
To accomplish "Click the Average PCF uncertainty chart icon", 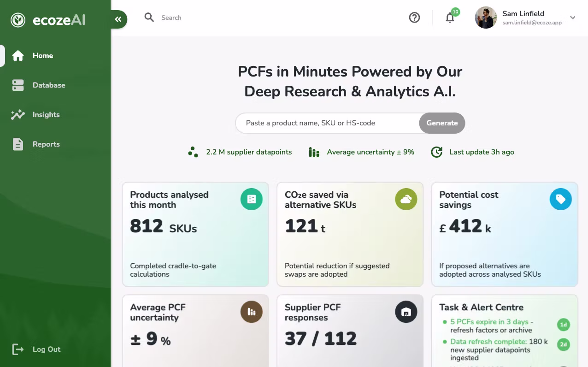I will coord(252,312).
